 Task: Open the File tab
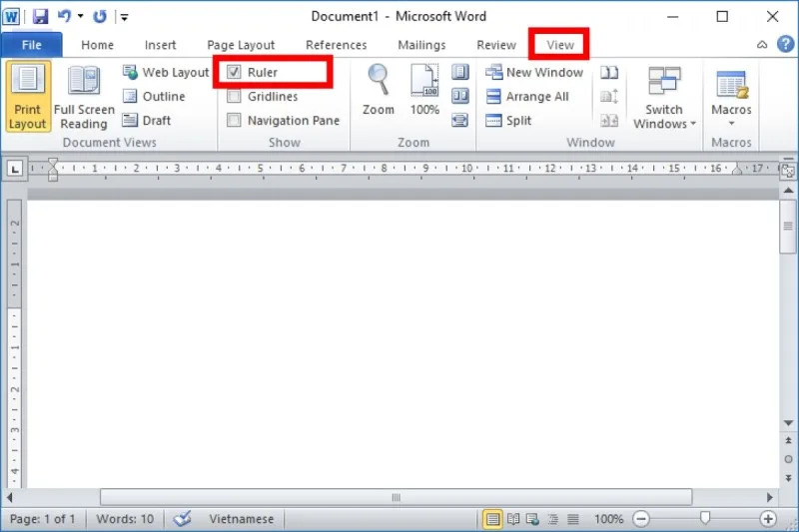point(32,45)
